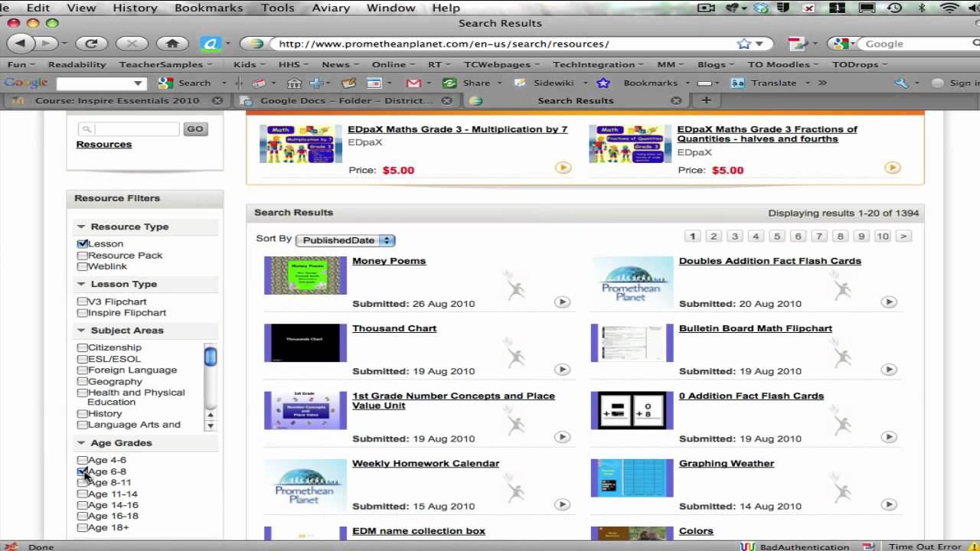Open the Graphing Weather resource link
This screenshot has height=551, width=980.
click(727, 463)
